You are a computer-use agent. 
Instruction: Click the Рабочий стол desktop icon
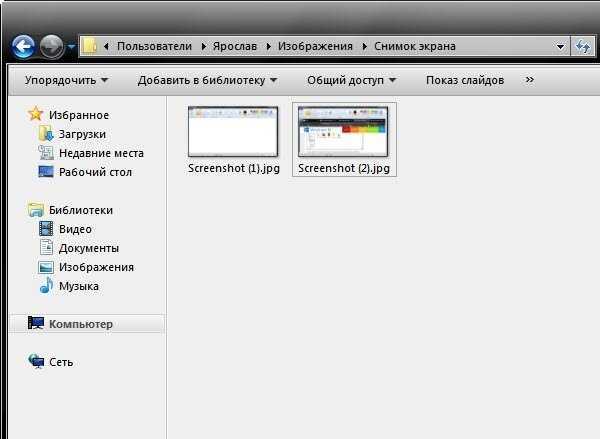(46, 171)
